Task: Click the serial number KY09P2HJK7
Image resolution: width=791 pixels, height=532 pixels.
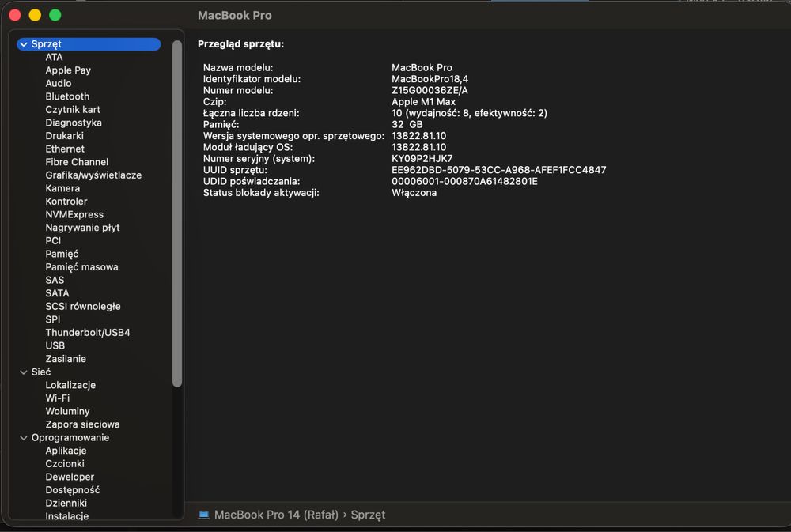Action: click(422, 158)
